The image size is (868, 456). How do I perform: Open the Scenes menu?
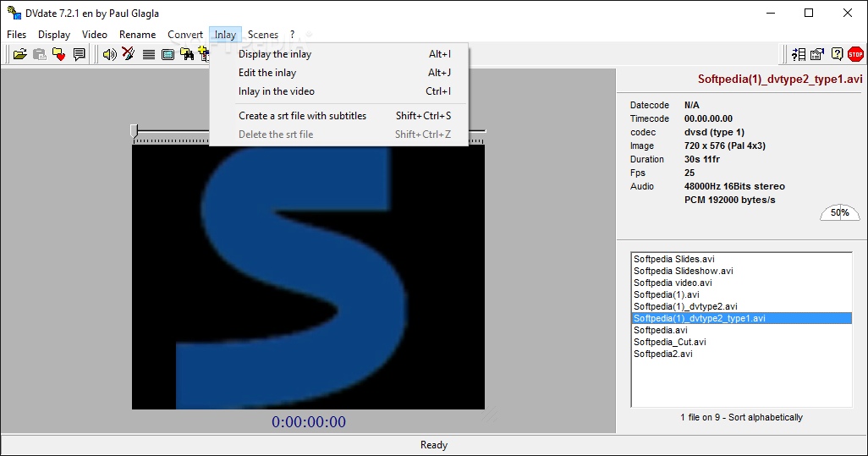[x=263, y=35]
